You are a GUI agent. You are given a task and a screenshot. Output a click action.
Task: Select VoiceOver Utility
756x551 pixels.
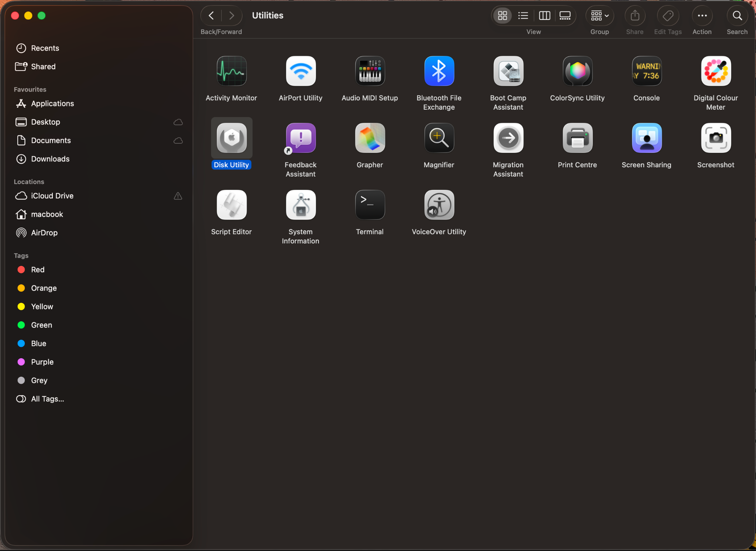tap(439, 205)
